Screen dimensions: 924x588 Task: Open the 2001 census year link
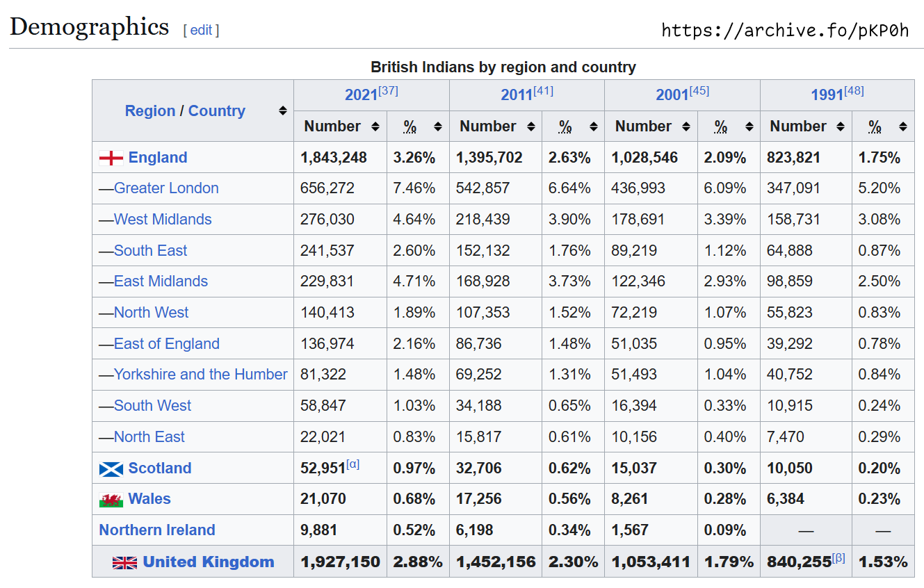click(x=672, y=95)
